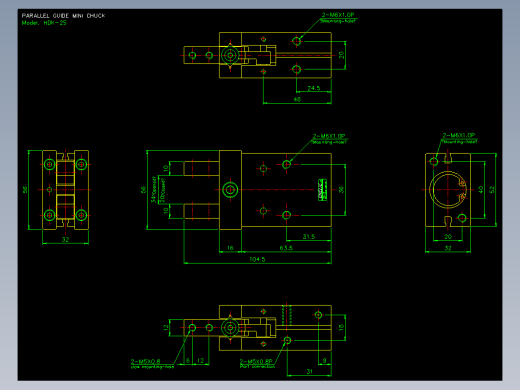Image resolution: width=520 pixels, height=390 pixels.
Task: Select the 6 dimension value
Action: (188, 360)
